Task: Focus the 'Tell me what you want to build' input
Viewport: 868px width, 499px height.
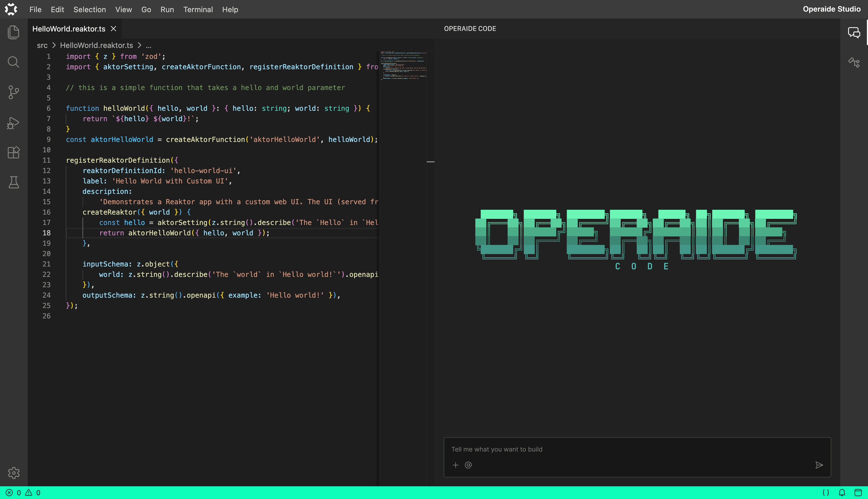Action: 637,449
